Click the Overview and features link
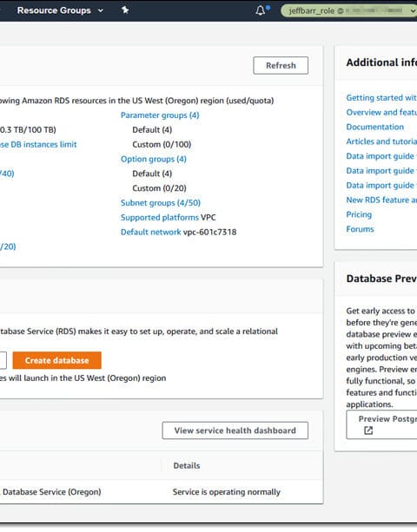The width and height of the screenshot is (417, 532). [381, 112]
